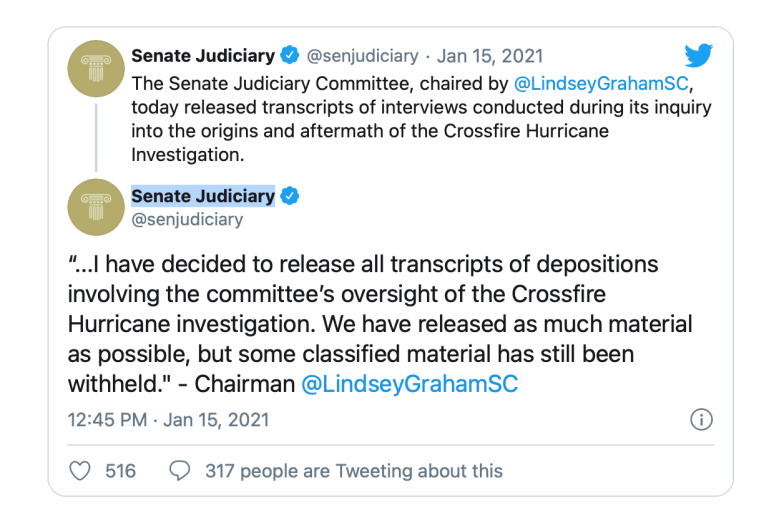Click the parent tweet's Senate Judiciary avatar
Viewport: 774px width, 528px height.
[x=96, y=76]
